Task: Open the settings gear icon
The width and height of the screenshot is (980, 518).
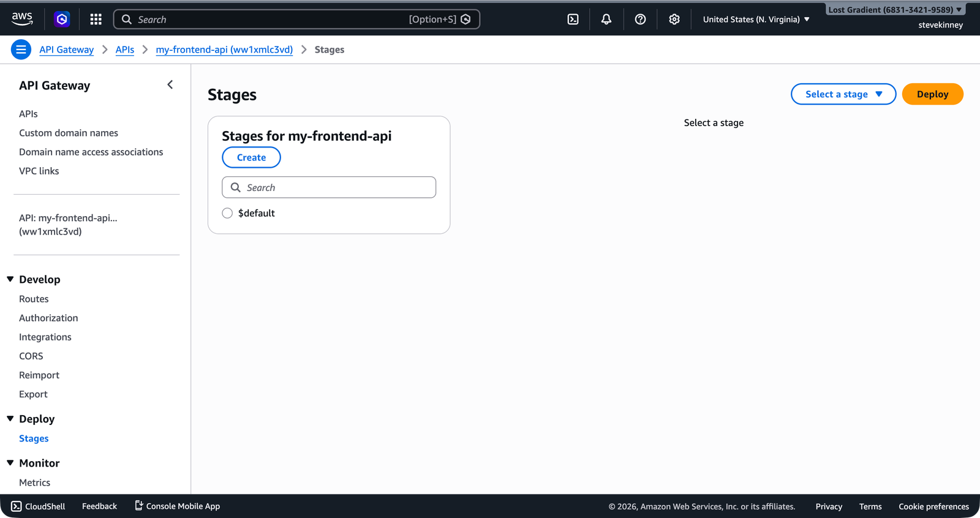Action: coord(674,20)
